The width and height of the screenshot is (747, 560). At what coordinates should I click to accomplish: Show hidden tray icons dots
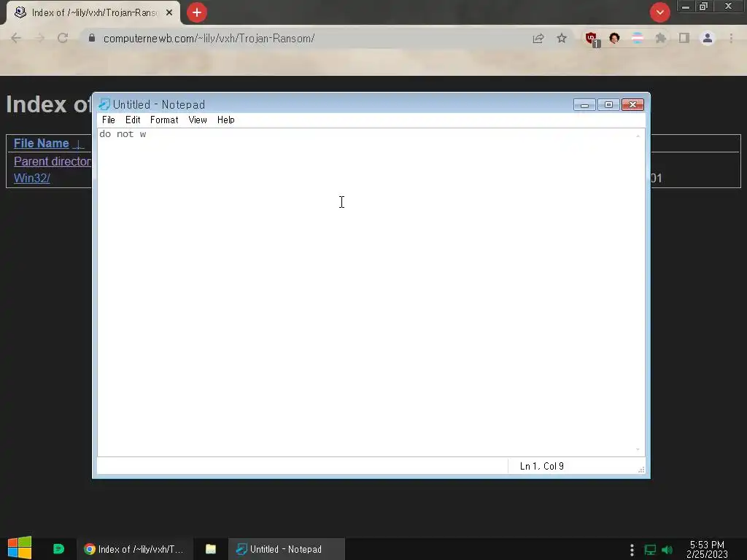(632, 550)
